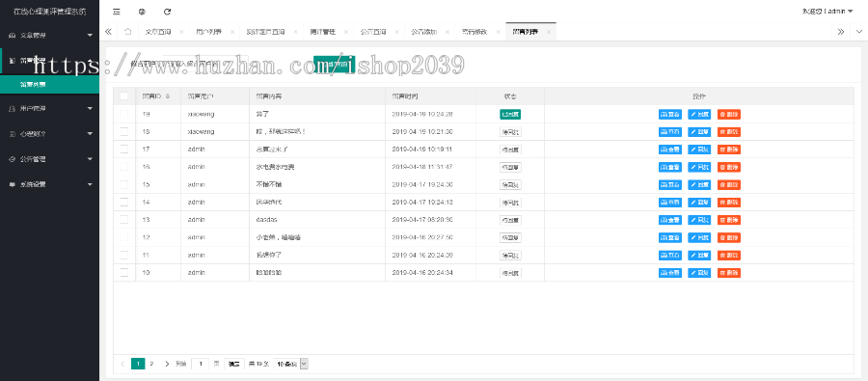This screenshot has height=381, width=868.
Task: Switch to the 公告查询 tab
Action: pyautogui.click(x=373, y=32)
